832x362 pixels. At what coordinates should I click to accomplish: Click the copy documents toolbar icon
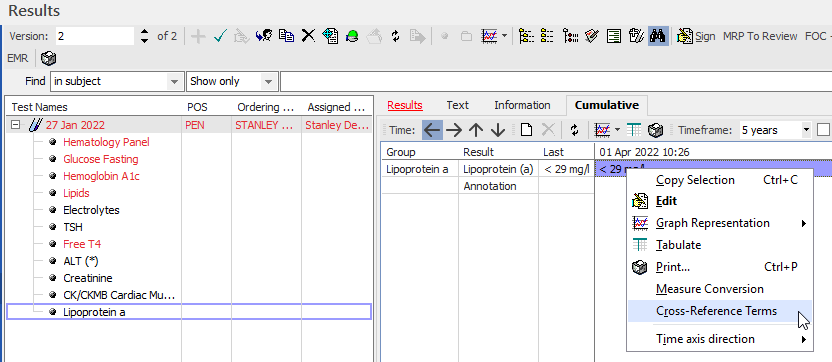tap(287, 36)
